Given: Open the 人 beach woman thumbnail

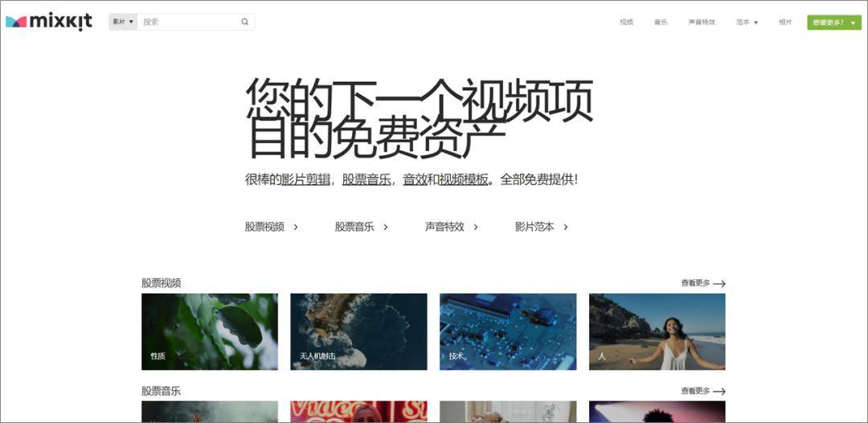Looking at the screenshot, I should [x=657, y=331].
